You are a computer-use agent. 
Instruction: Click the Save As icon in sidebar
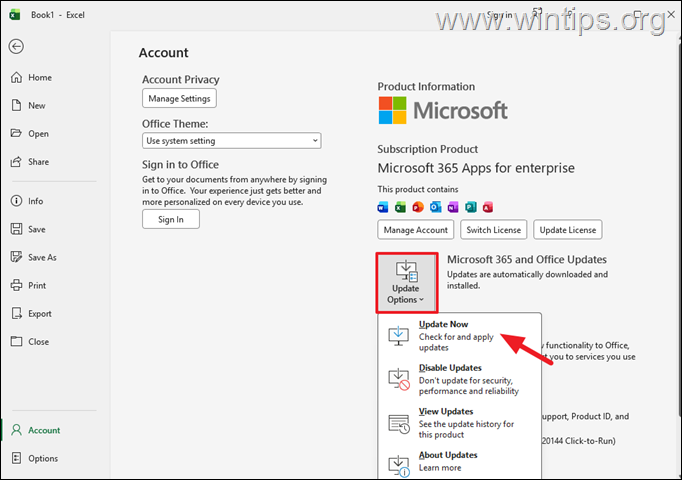[17, 257]
